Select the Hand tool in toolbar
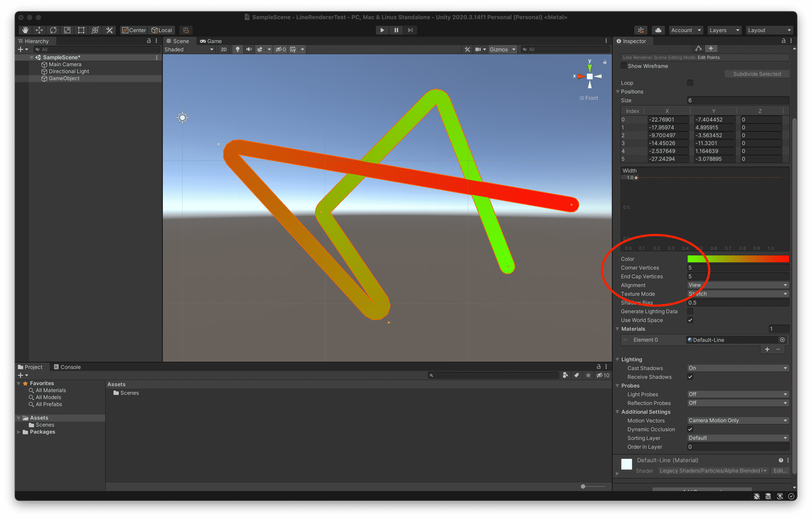This screenshot has width=812, height=519. [x=25, y=30]
